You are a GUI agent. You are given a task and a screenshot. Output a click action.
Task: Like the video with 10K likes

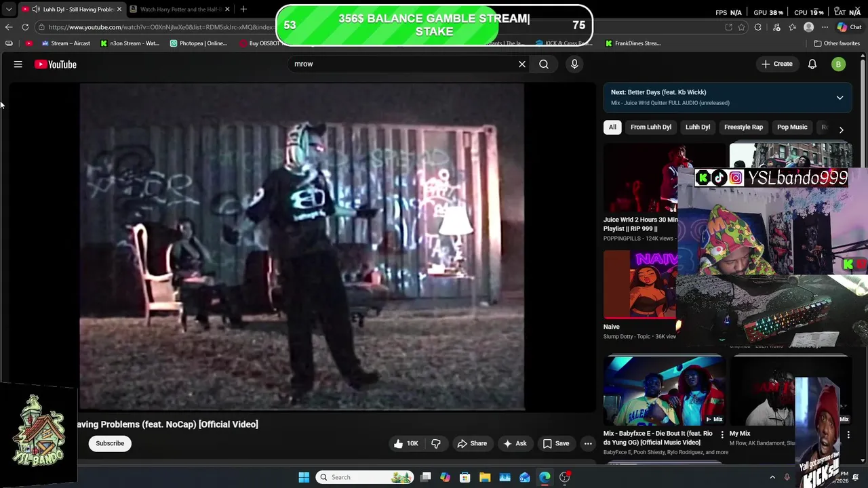406,443
